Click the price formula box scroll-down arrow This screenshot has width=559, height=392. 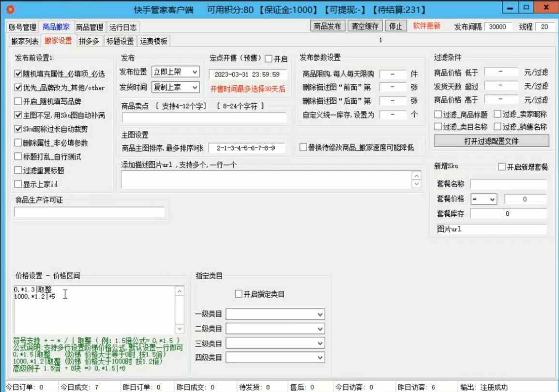pyautogui.click(x=180, y=328)
